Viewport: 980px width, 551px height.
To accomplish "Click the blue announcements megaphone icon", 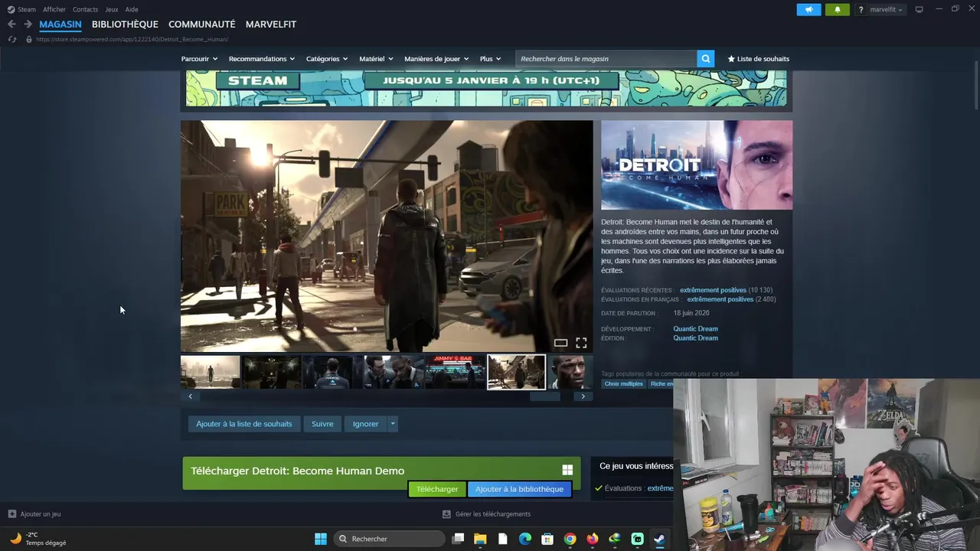I will tap(808, 9).
